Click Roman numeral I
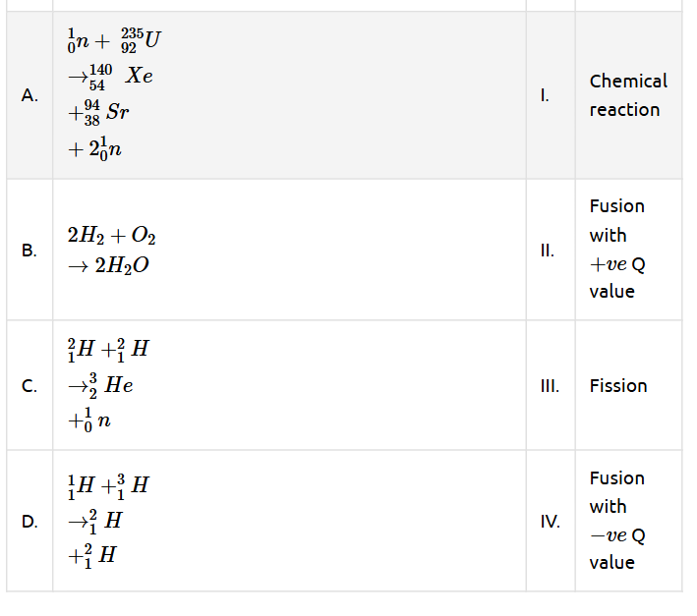 [x=545, y=95]
